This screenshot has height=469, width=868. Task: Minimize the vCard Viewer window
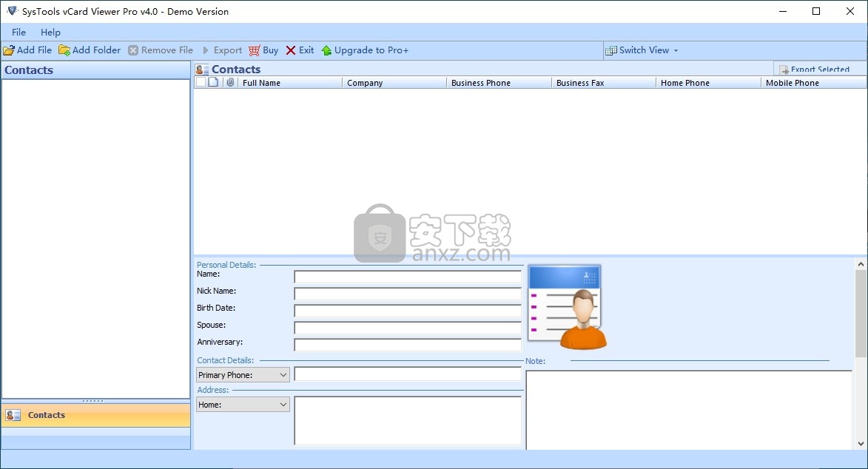coord(783,11)
